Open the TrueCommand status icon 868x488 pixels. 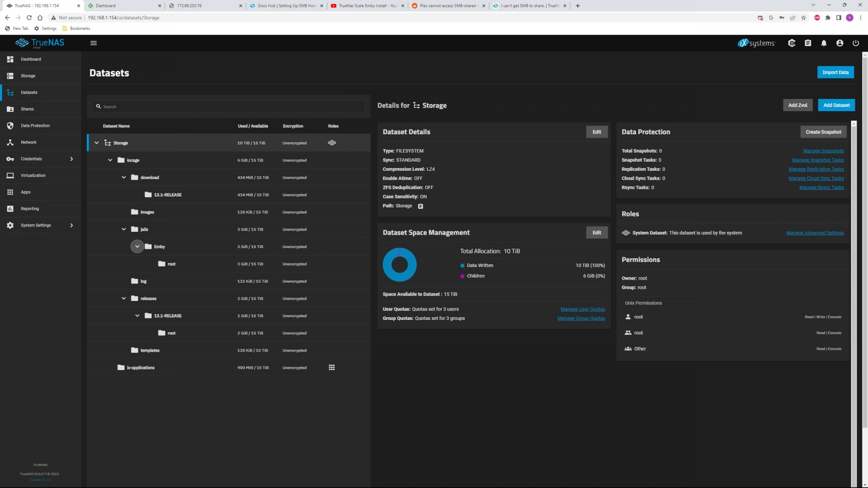(x=792, y=43)
